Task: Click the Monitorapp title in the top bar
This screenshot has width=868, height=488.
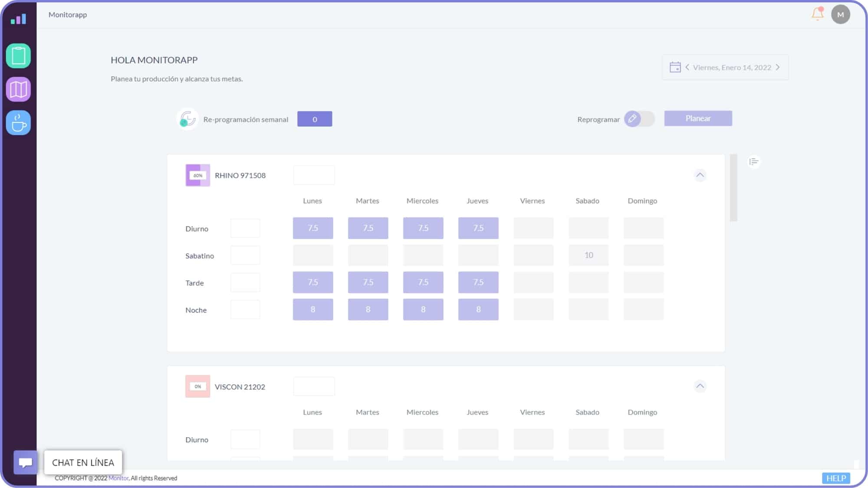Action: click(68, 14)
